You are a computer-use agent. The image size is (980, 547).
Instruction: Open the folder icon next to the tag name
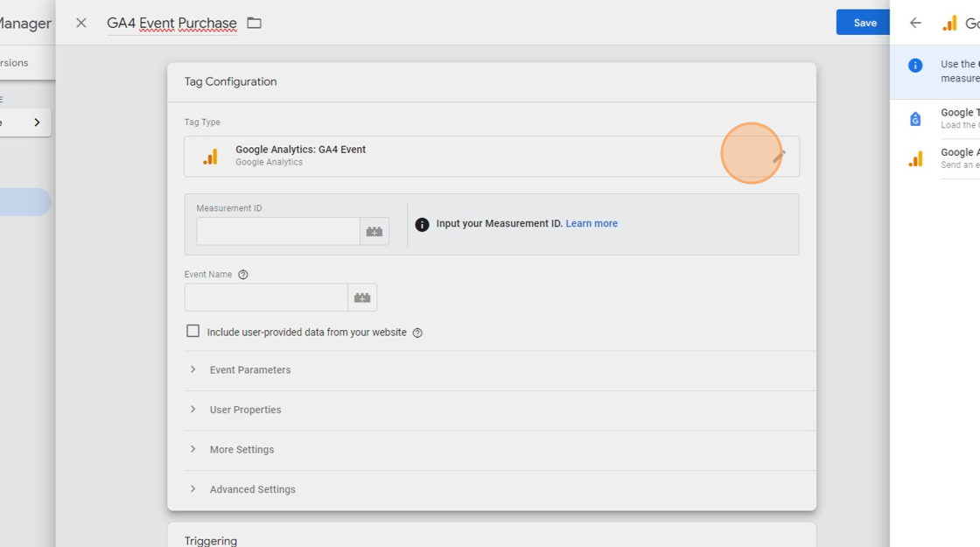pyautogui.click(x=254, y=23)
